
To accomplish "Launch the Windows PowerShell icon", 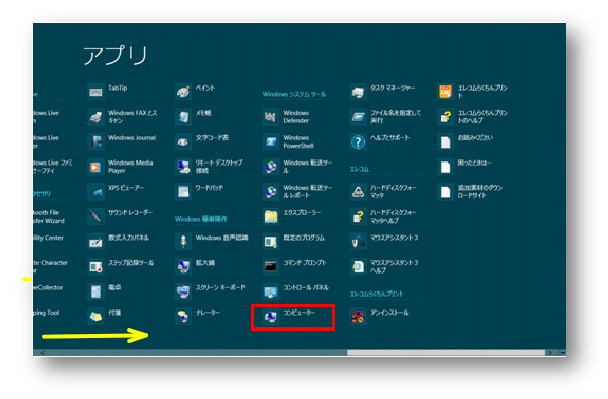I will [271, 142].
